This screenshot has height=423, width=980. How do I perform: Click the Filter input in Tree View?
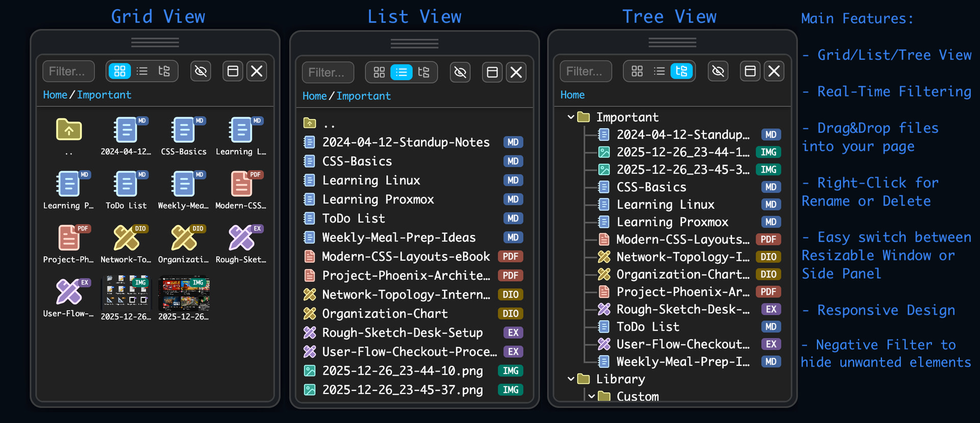(585, 71)
